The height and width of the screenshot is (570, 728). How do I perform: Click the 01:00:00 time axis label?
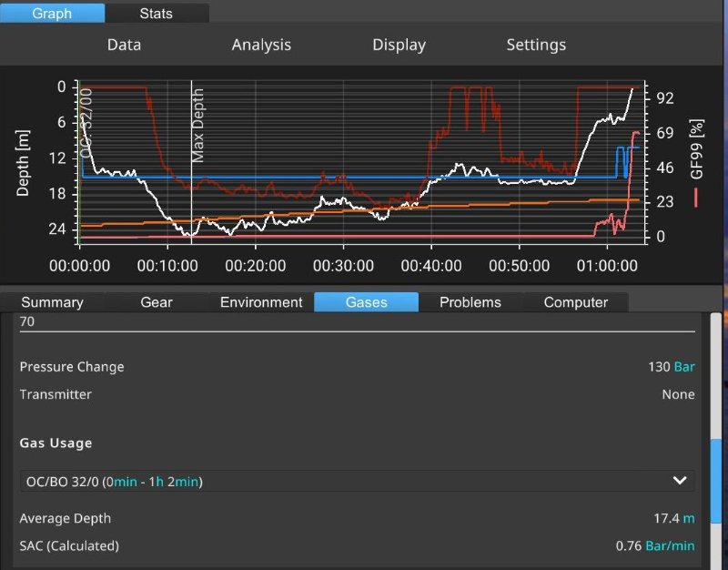(x=607, y=266)
